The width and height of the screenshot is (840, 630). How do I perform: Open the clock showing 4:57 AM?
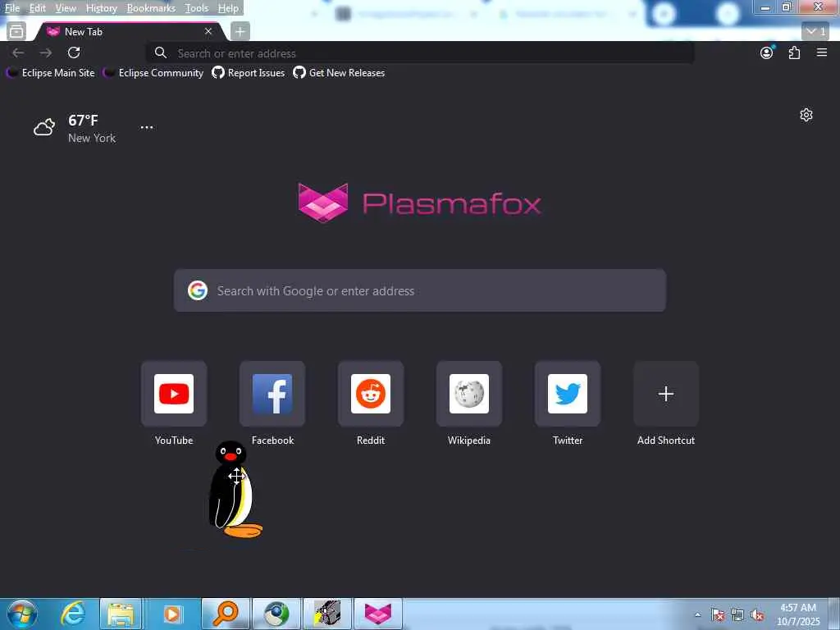click(x=798, y=614)
